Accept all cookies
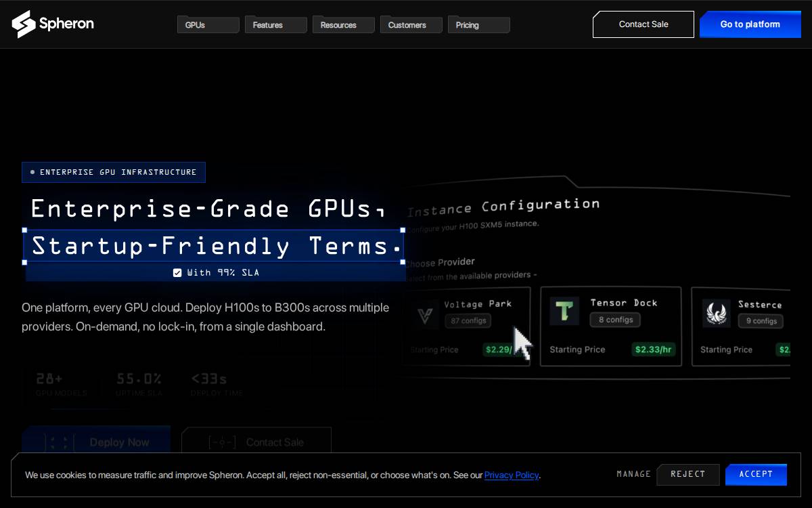The image size is (812, 508). (x=756, y=474)
